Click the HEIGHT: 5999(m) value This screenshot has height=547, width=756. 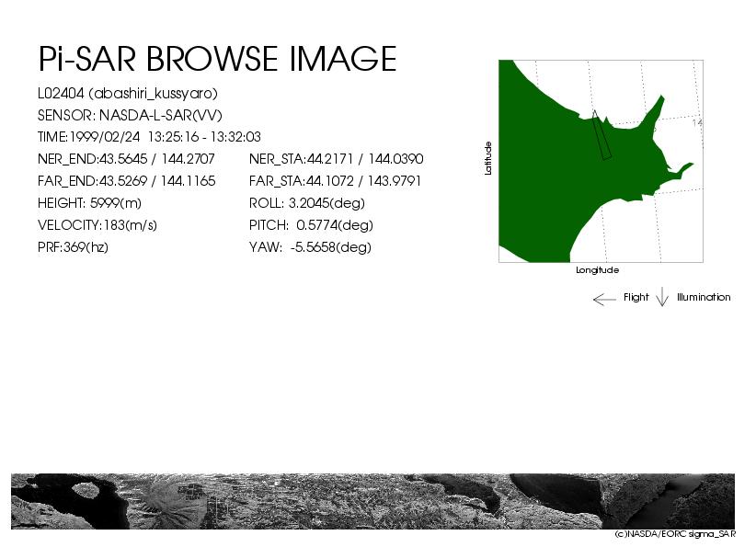click(90, 203)
